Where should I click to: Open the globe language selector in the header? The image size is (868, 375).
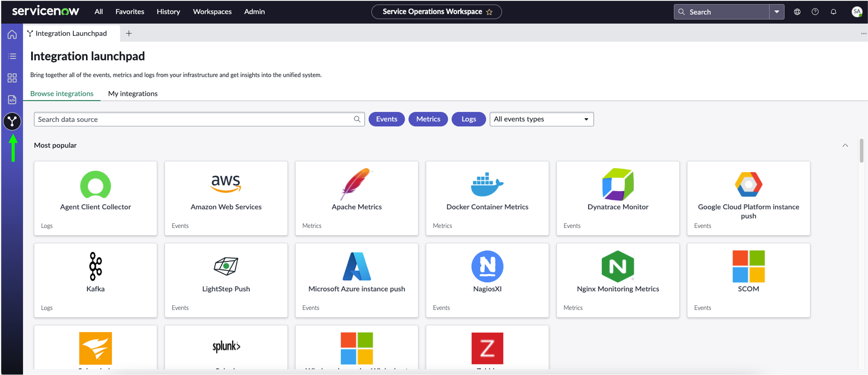pyautogui.click(x=797, y=11)
